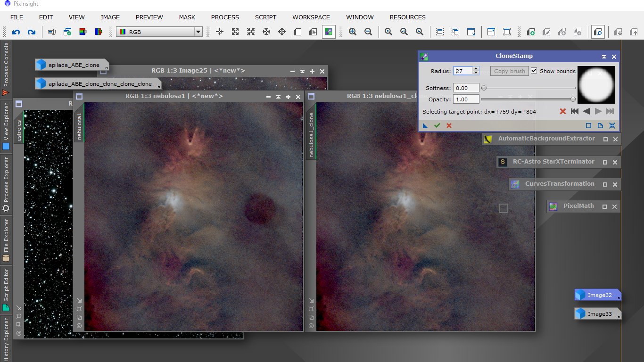Click the Reset icon in CloneStamp footer
The width and height of the screenshot is (644, 362).
(x=612, y=126)
